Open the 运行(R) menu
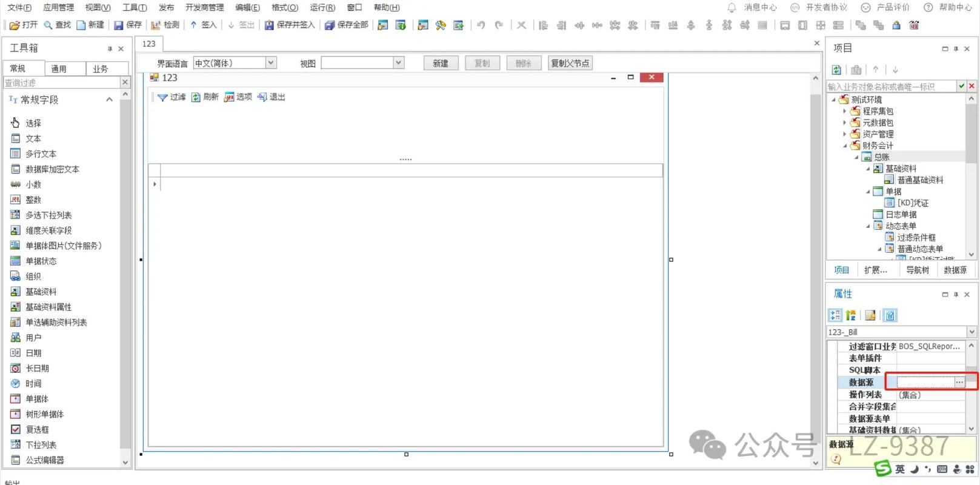Screen dimensions: 980x485 coord(322,7)
